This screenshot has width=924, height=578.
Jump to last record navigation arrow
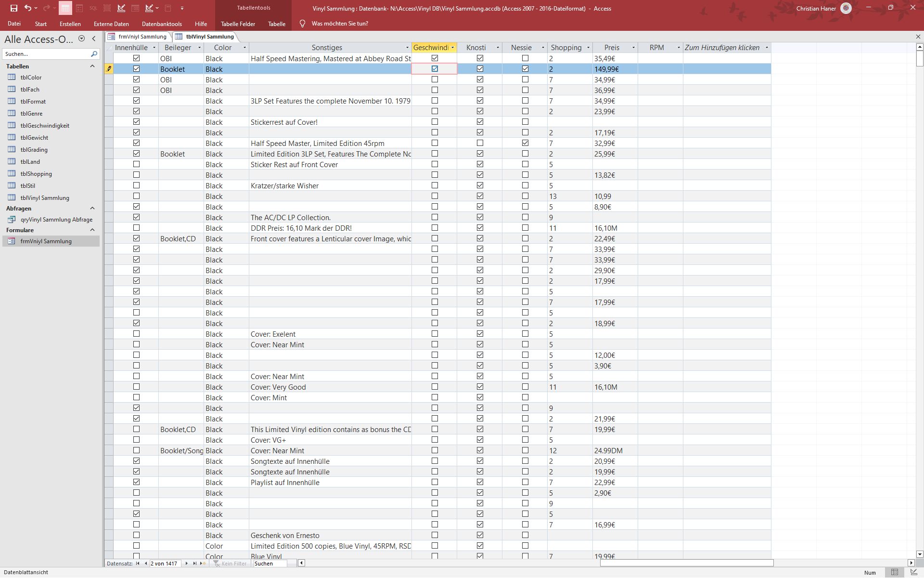pyautogui.click(x=194, y=563)
